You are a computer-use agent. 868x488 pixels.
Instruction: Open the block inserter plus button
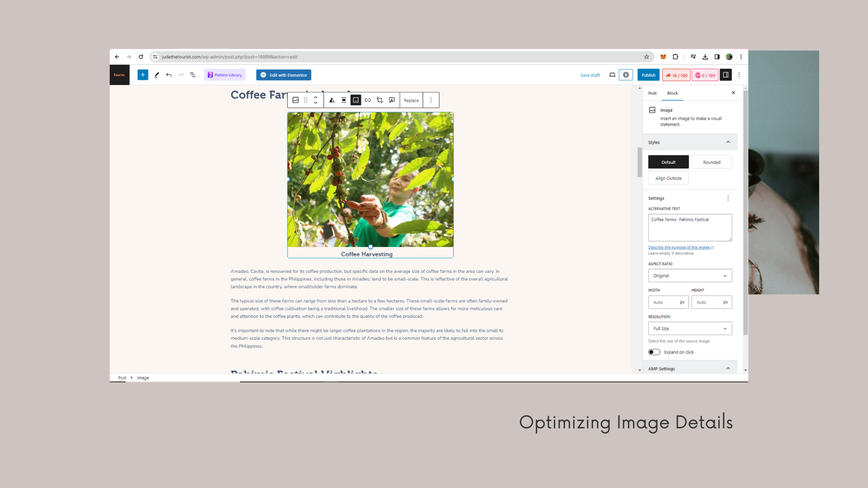point(143,75)
